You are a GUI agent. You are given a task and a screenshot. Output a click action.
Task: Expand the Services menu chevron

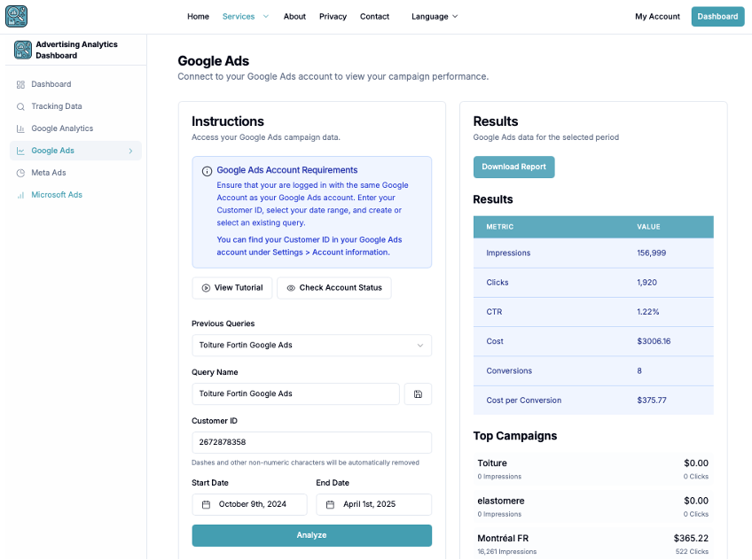point(266,16)
